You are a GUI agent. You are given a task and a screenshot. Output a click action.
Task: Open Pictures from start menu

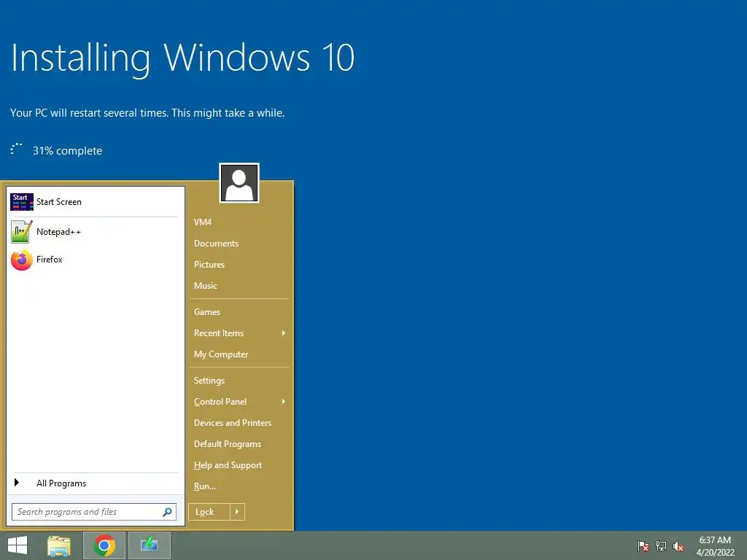(209, 264)
